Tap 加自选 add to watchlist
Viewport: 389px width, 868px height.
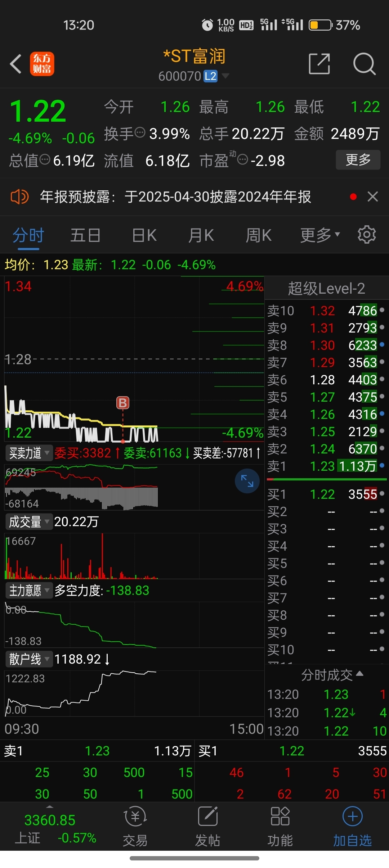point(352,827)
